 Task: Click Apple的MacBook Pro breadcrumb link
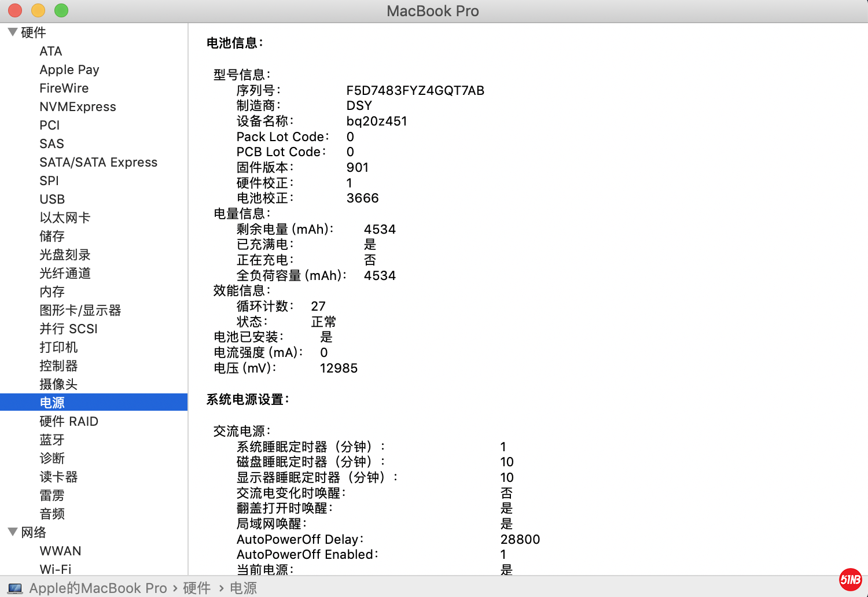(x=98, y=588)
